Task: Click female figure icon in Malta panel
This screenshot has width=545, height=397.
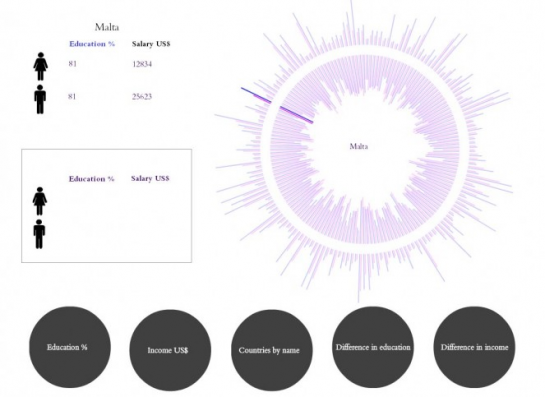Action: (41, 66)
